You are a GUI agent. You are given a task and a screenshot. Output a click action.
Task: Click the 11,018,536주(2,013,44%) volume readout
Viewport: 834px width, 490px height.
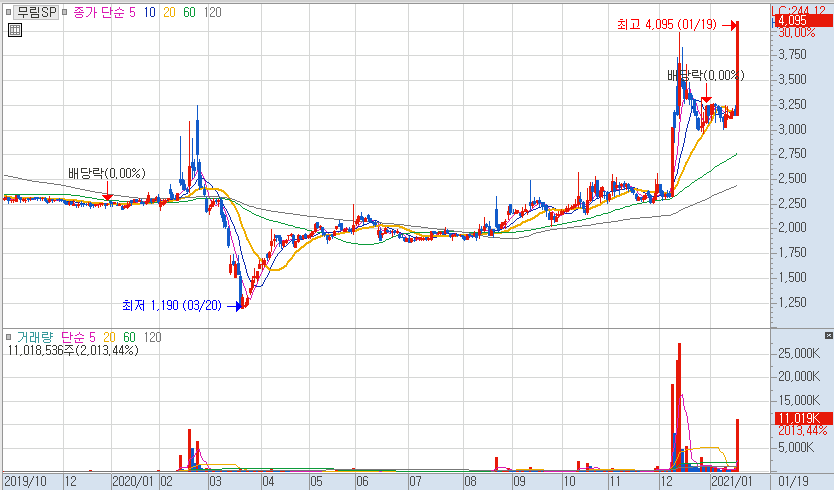pyautogui.click(x=73, y=350)
